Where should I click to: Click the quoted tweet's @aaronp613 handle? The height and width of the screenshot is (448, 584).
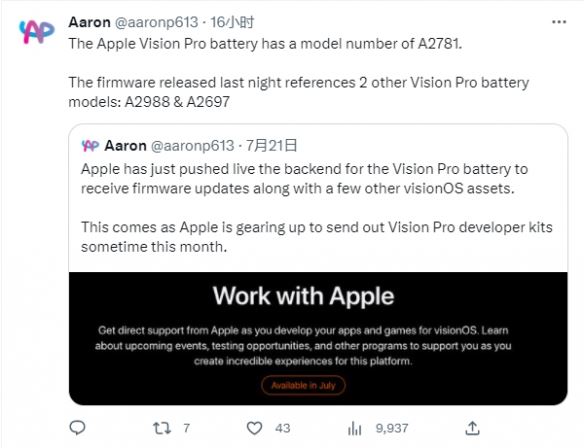193,146
